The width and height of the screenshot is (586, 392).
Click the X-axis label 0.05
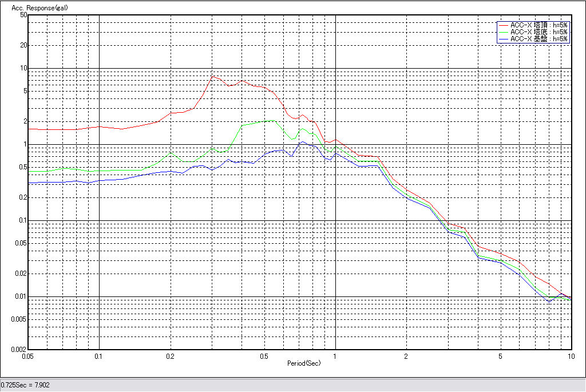pos(27,356)
